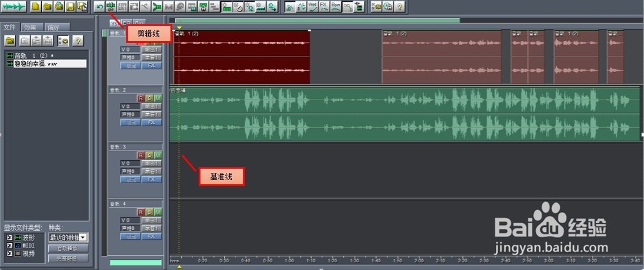This screenshot has width=644, height=270.
Task: Click the yellow playhead marker on top ruler
Action: click(x=179, y=28)
